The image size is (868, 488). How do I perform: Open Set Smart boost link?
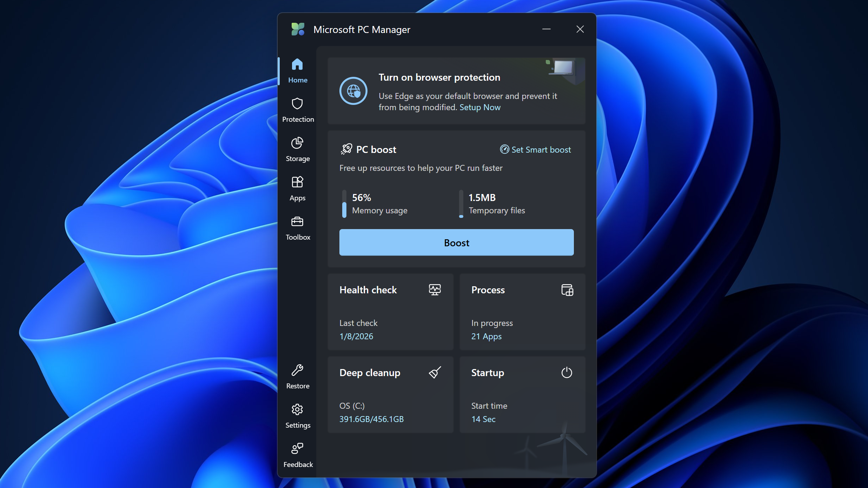coord(535,150)
